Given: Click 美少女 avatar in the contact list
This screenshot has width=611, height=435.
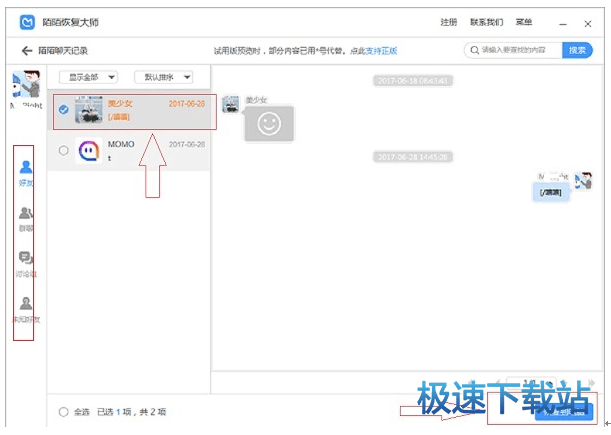Looking at the screenshot, I should coord(88,110).
